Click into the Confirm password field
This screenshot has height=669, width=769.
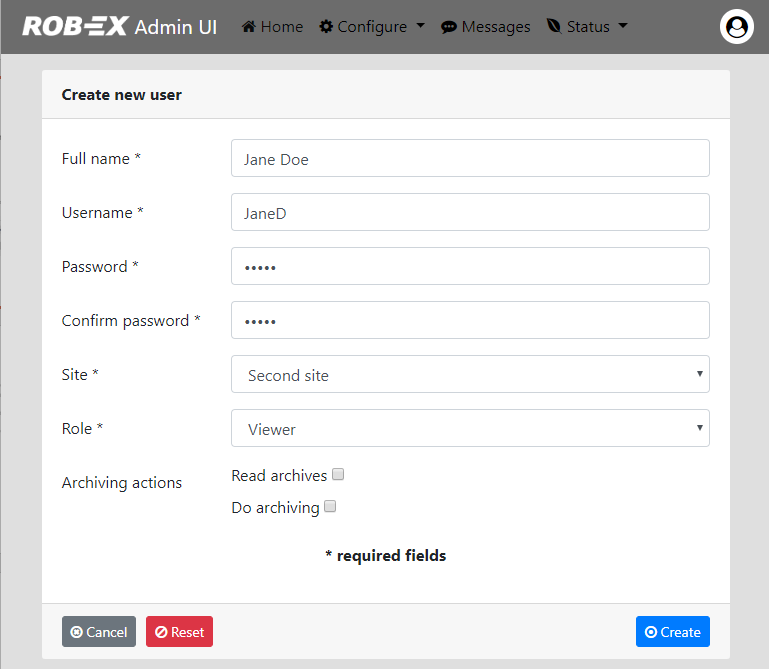pyautogui.click(x=470, y=320)
